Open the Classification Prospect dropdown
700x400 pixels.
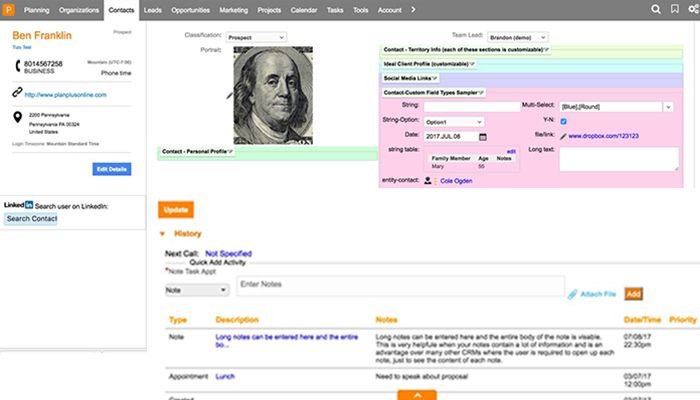click(x=256, y=38)
